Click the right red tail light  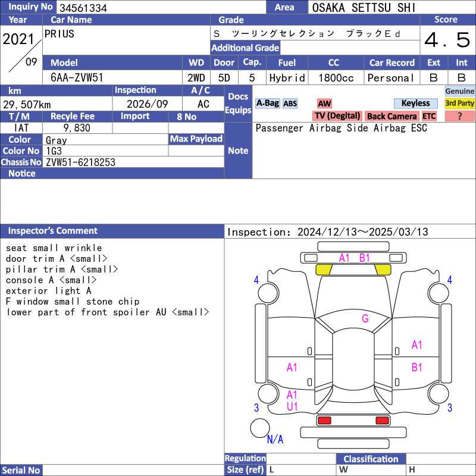382,421
